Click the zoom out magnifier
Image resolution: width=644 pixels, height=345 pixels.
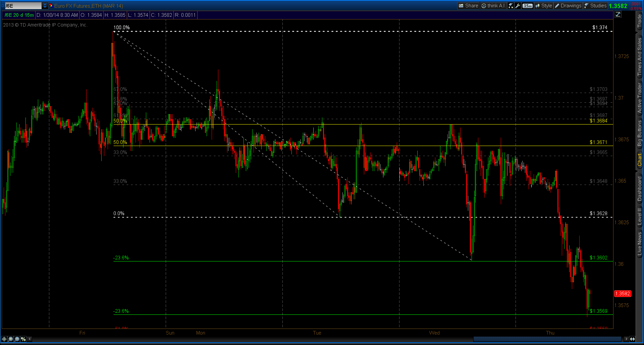(17, 339)
